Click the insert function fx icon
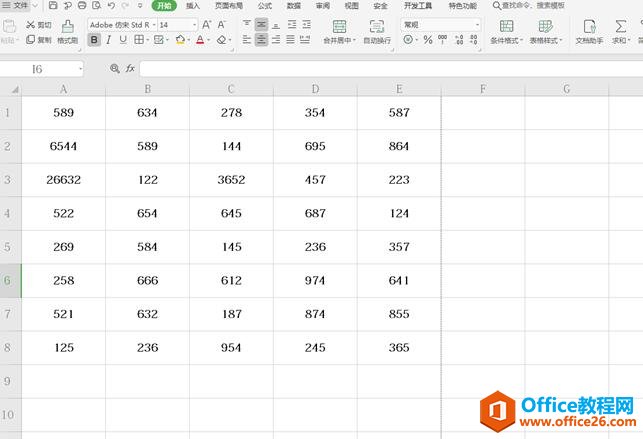 (130, 69)
